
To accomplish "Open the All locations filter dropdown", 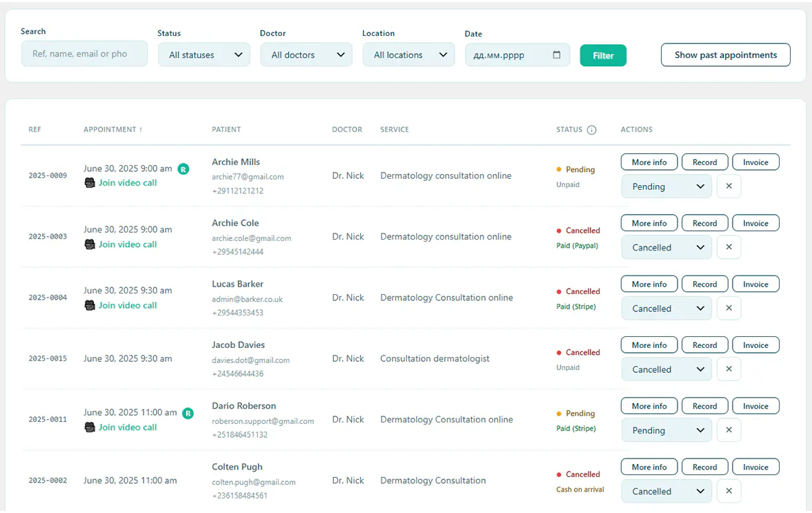I will point(409,55).
